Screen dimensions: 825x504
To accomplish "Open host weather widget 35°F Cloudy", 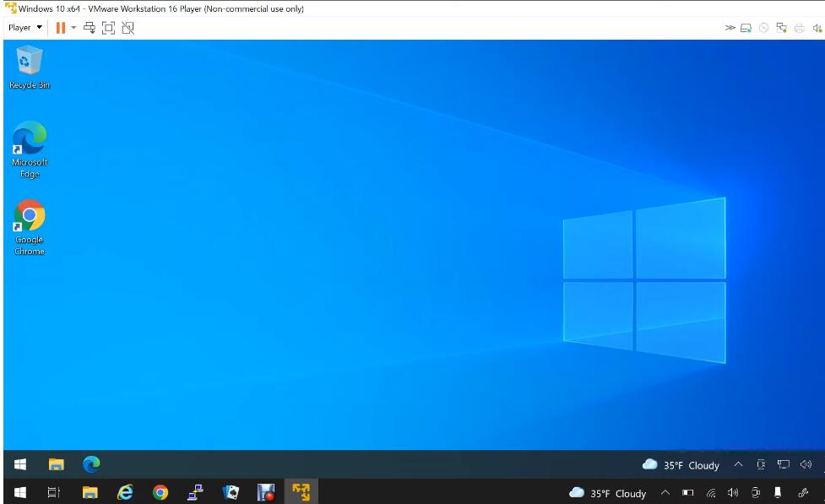I will coord(608,494).
